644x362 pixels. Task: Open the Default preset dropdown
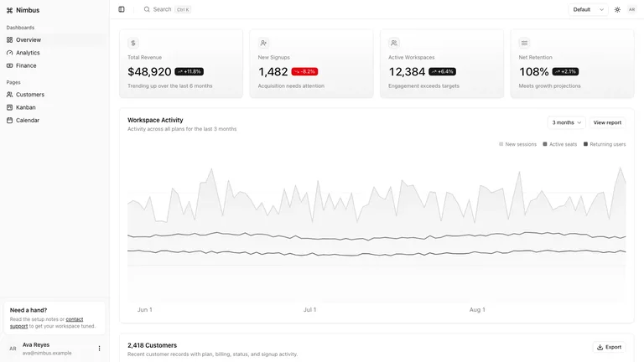coord(588,9)
